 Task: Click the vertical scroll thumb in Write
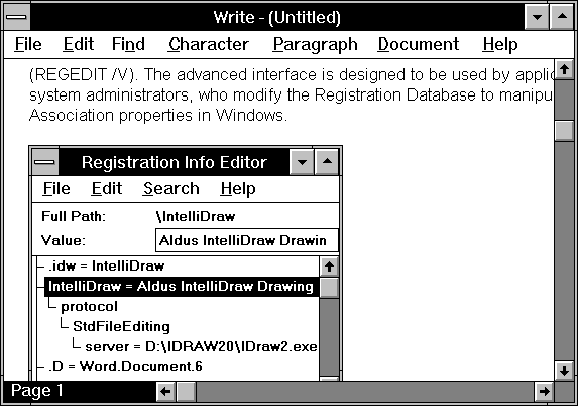point(564,131)
